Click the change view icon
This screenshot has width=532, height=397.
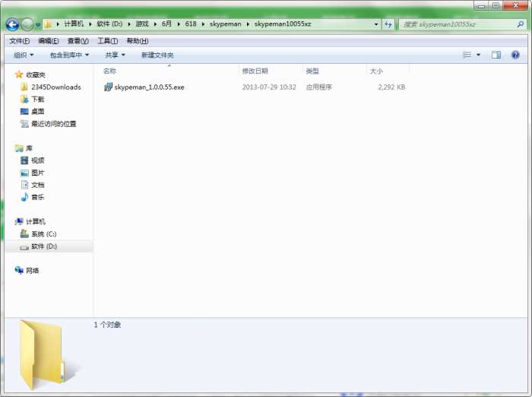[x=467, y=55]
